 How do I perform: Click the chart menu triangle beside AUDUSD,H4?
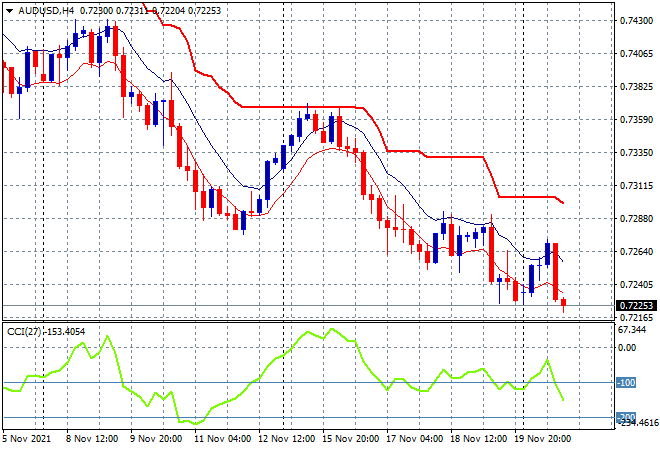click(x=9, y=11)
